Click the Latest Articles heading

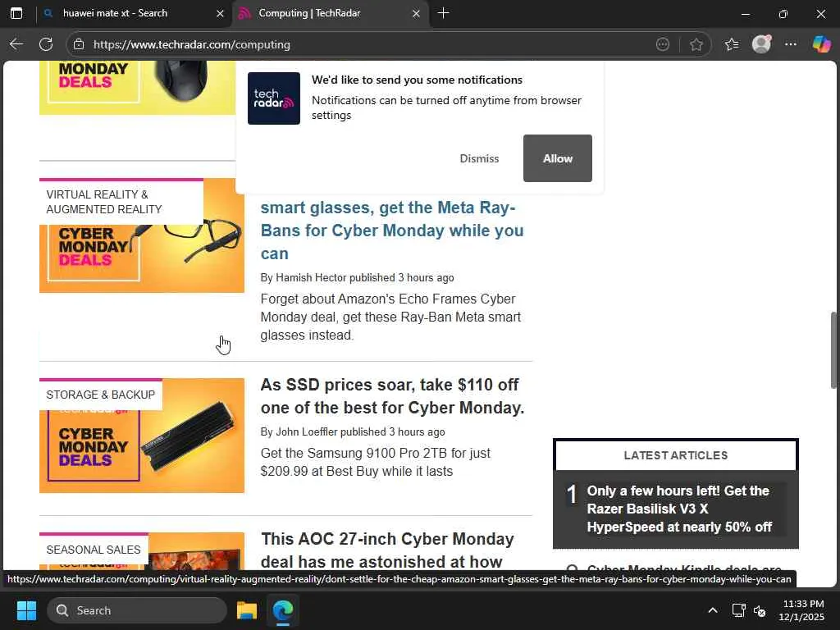tap(676, 455)
